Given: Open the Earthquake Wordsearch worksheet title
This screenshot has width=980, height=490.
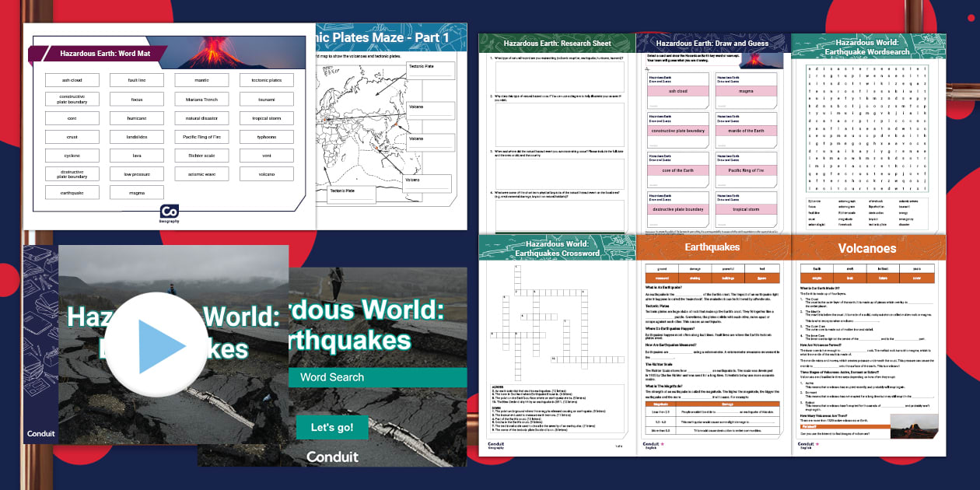Looking at the screenshot, I should click(868, 45).
